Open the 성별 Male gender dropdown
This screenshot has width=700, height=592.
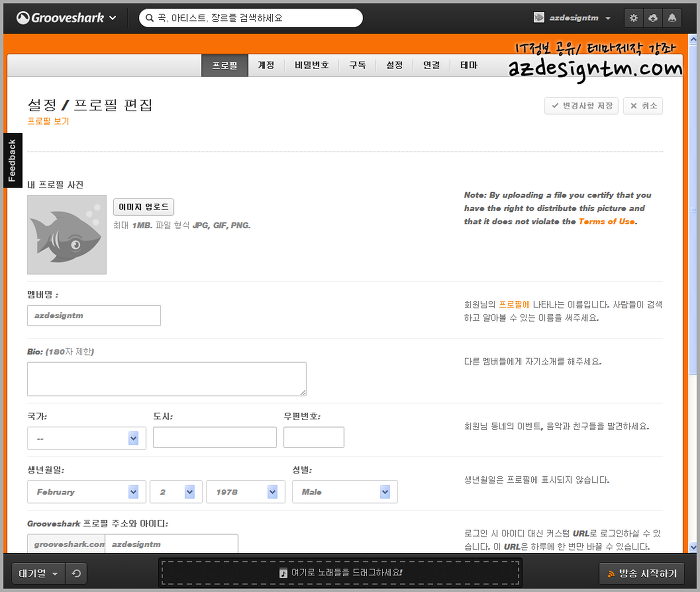click(x=345, y=492)
